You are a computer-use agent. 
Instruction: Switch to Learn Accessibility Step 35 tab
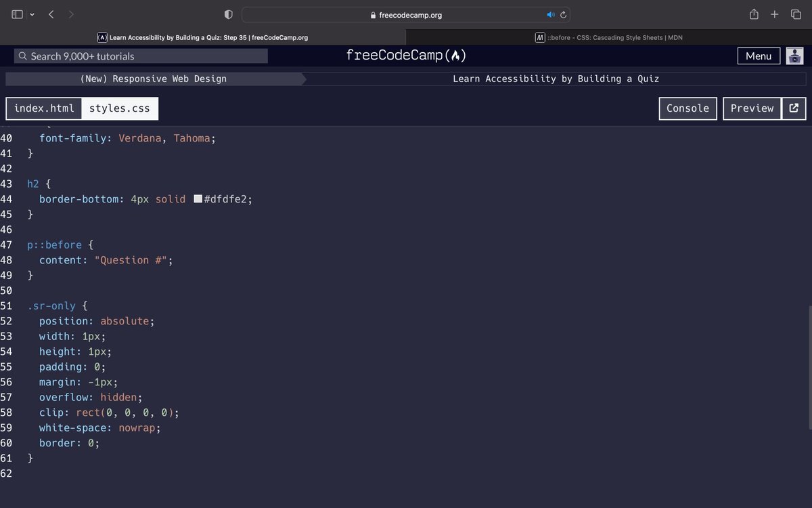pyautogui.click(x=203, y=37)
